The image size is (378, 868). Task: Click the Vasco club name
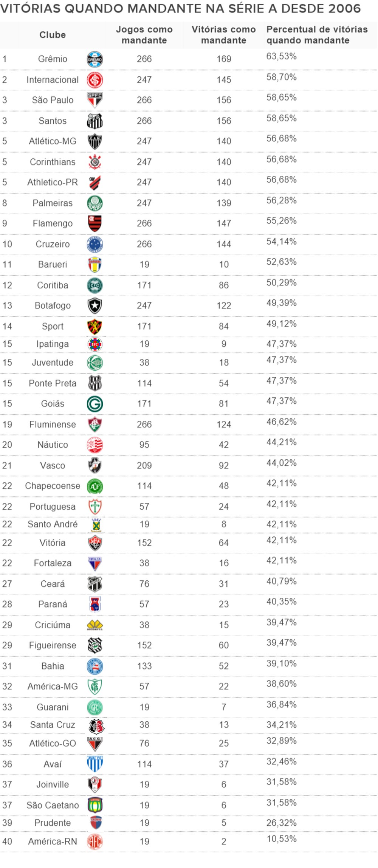[x=53, y=465]
